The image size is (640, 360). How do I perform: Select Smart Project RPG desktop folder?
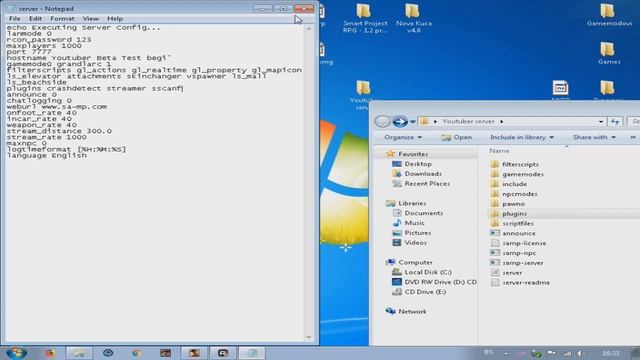tap(364, 18)
